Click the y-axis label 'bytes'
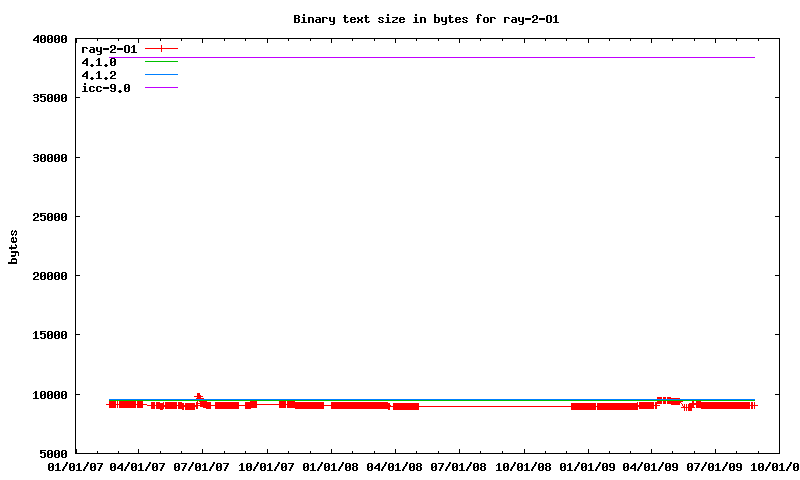This screenshot has height=480, width=800. point(14,246)
